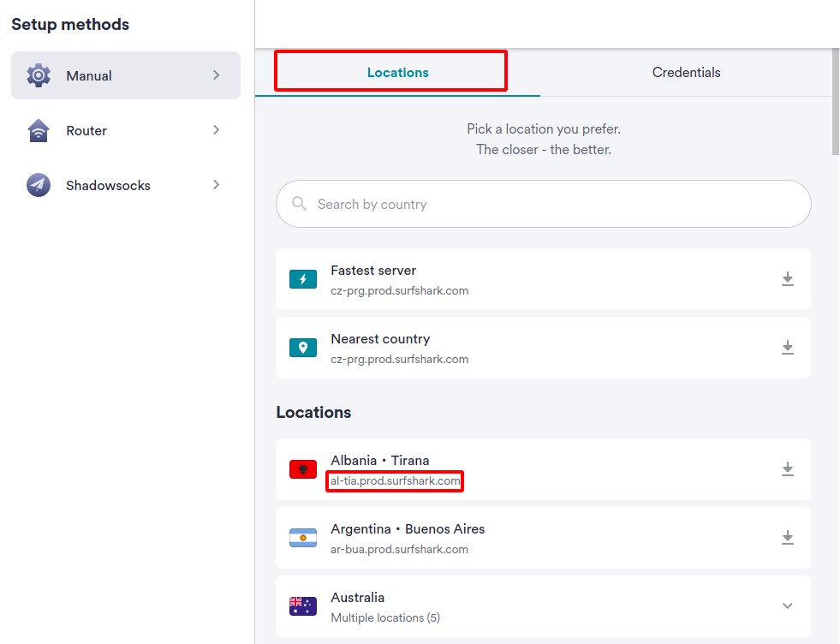840x644 pixels.
Task: Download the Fastest server configuration
Action: point(787,278)
